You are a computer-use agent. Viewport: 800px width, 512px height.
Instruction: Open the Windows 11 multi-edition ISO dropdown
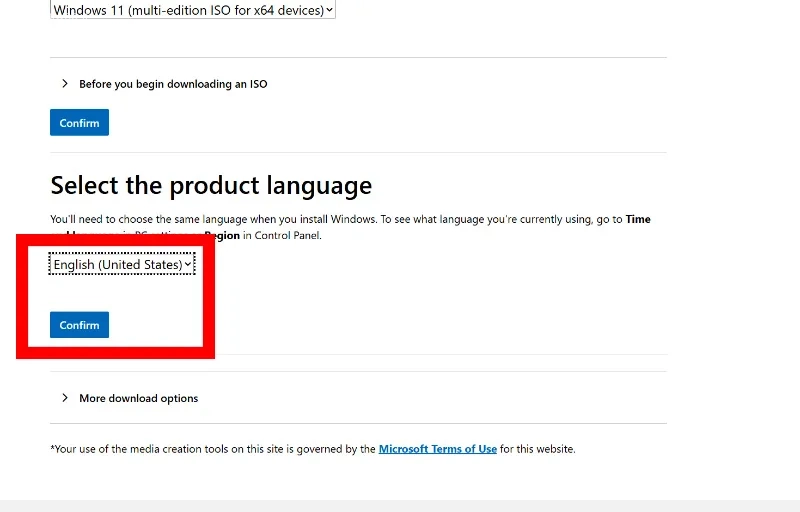(x=185, y=10)
